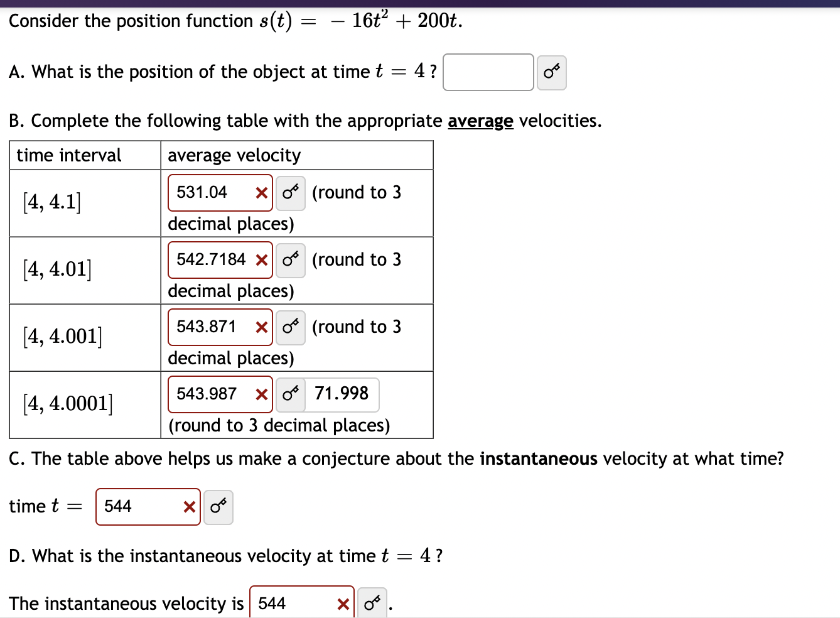840x618 pixels.
Task: Click the preview icon for instantaneous velocity answer
Action: pos(372,603)
